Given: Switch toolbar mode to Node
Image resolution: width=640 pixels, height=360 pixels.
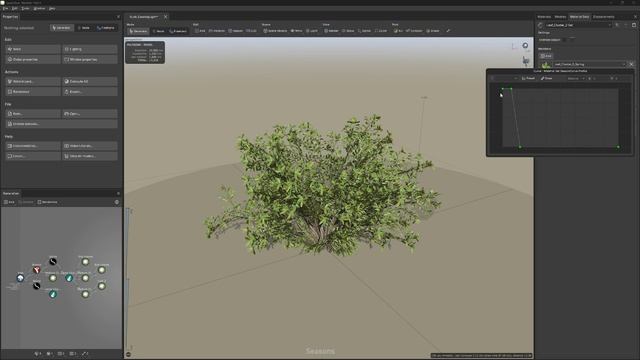Looking at the screenshot, I should click(x=158, y=31).
